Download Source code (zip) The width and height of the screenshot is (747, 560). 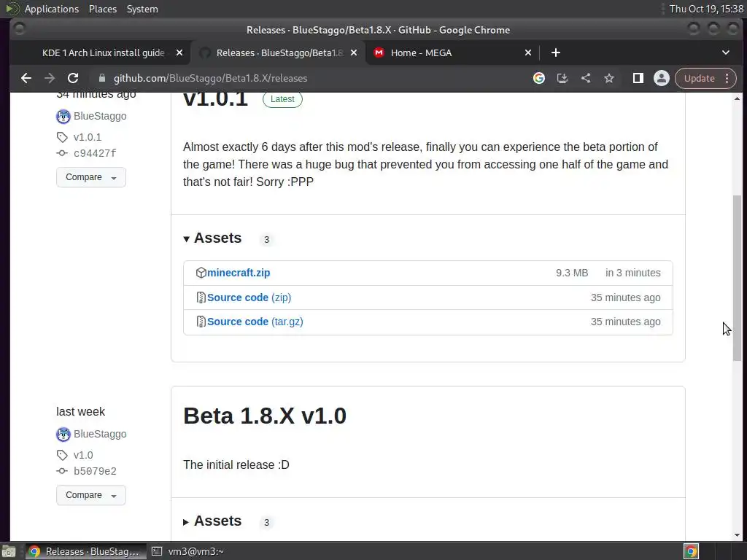click(x=249, y=297)
